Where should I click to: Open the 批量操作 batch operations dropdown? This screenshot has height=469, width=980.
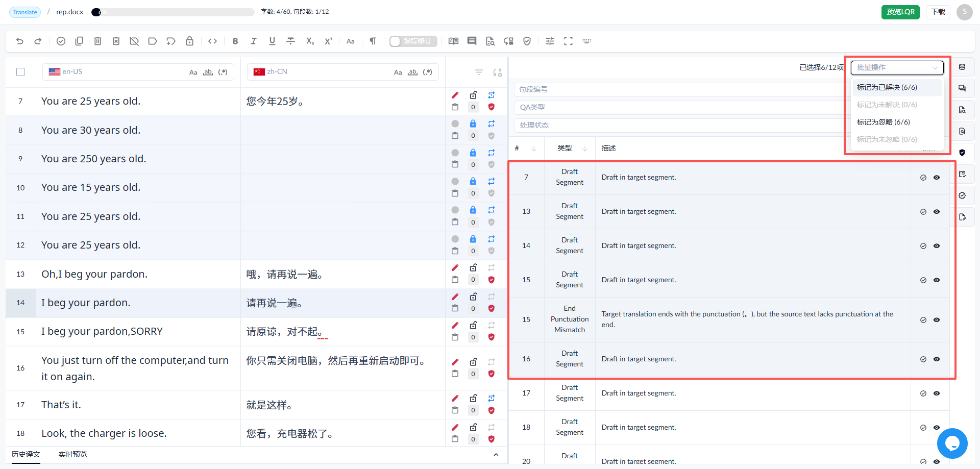(x=897, y=67)
